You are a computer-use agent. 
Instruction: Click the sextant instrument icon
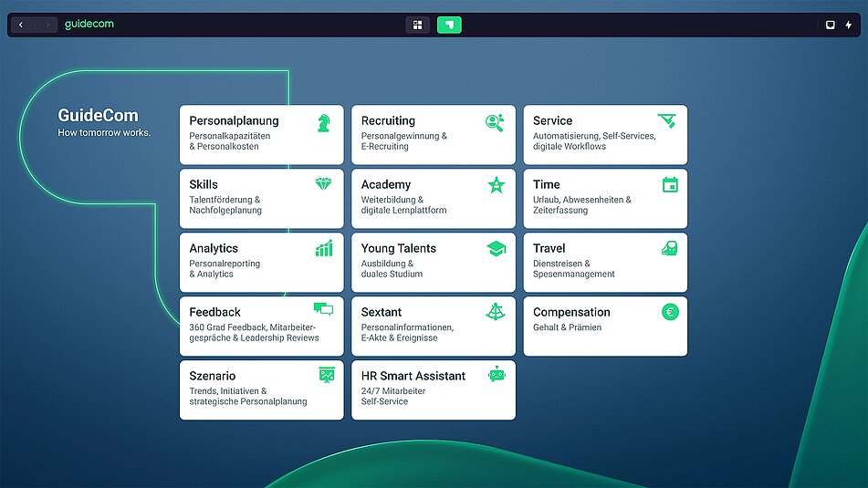click(496, 312)
